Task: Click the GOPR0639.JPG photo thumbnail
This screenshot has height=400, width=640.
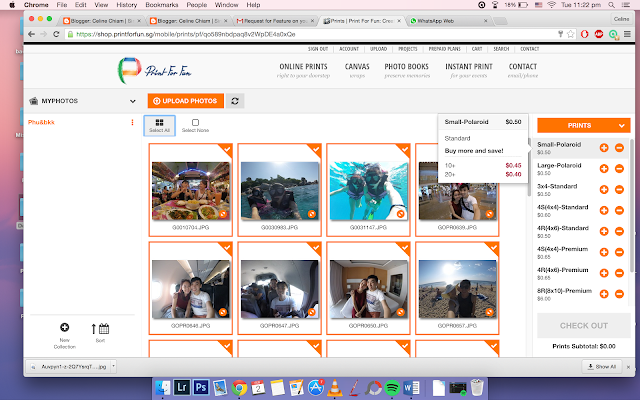Action: pos(457,191)
